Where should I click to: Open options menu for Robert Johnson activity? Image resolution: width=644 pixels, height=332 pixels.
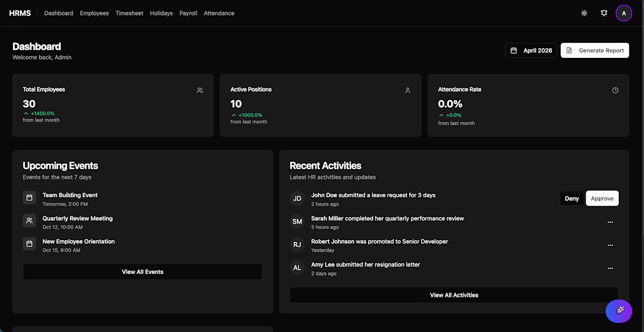(610, 245)
